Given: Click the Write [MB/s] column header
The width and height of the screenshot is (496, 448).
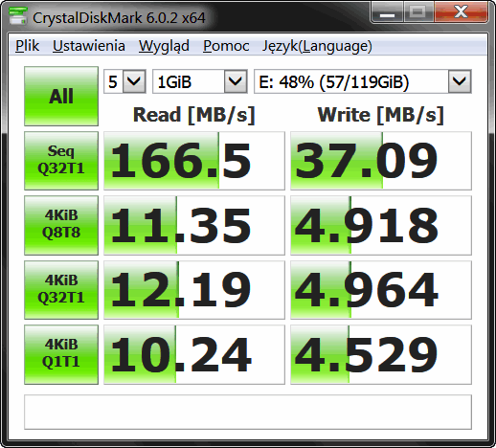Looking at the screenshot, I should click(x=381, y=115).
